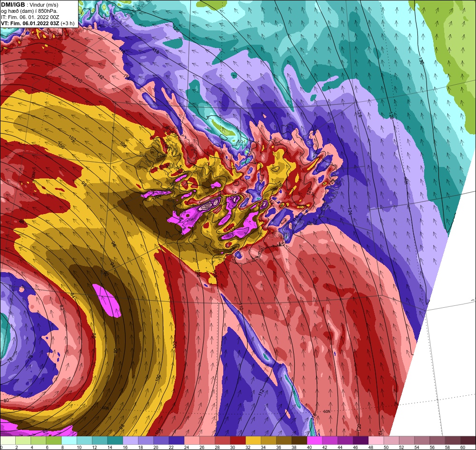This screenshot has width=476, height=450.
Task: Select the light pink 24–26 m/s legend swatch
Action: (x=192, y=440)
